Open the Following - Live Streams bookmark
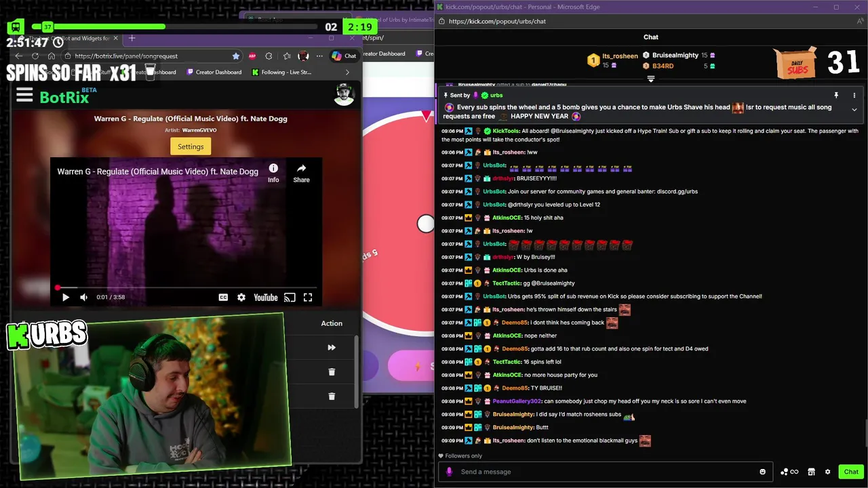868x488 pixels. pyautogui.click(x=281, y=72)
